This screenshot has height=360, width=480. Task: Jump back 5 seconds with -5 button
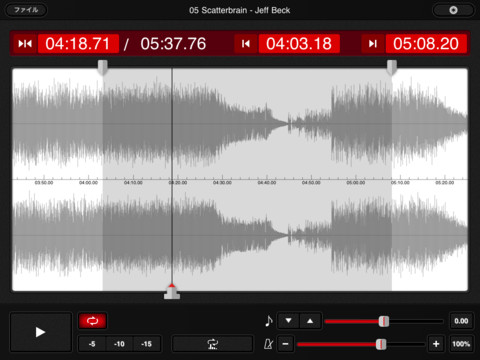click(x=92, y=344)
